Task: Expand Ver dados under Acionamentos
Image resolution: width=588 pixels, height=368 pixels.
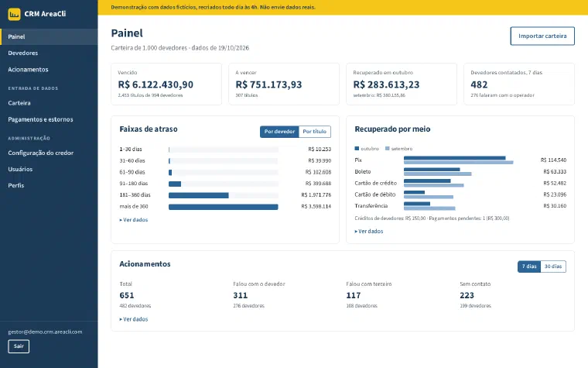Action: click(x=134, y=319)
